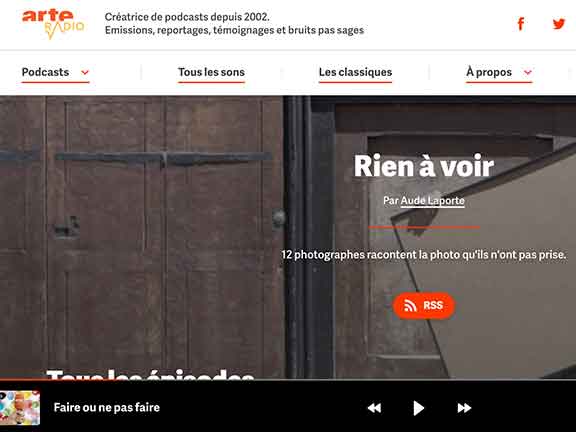
Task: Skip to the next track with forward icon
Action: 464,408
